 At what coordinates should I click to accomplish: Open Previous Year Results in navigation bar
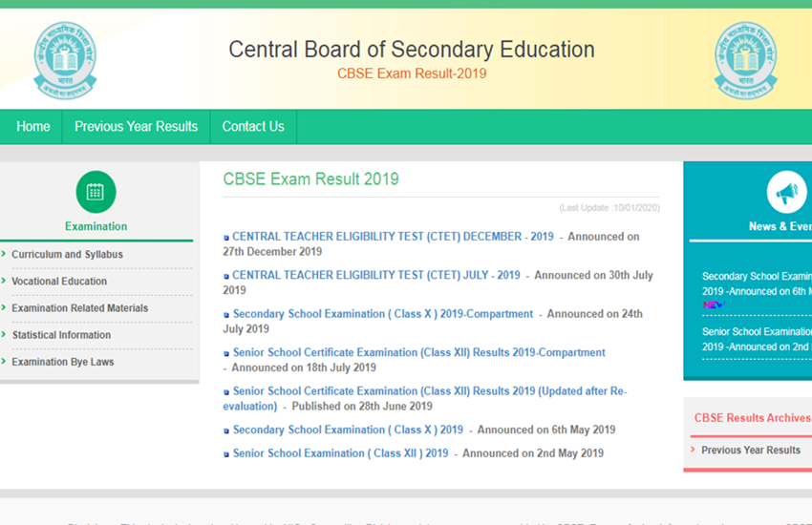(136, 127)
